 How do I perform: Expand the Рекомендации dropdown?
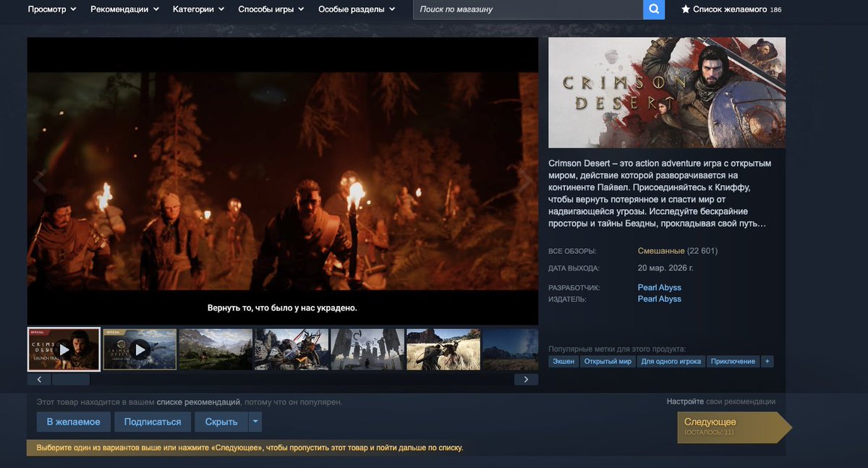[124, 9]
